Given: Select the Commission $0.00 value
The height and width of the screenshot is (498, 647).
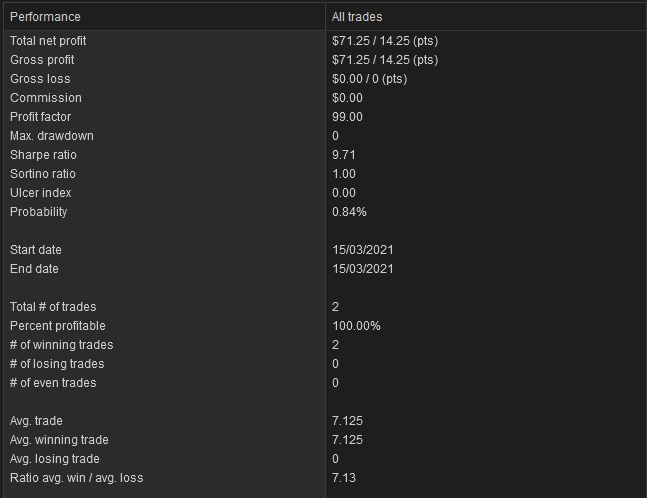Looking at the screenshot, I should coord(347,98).
